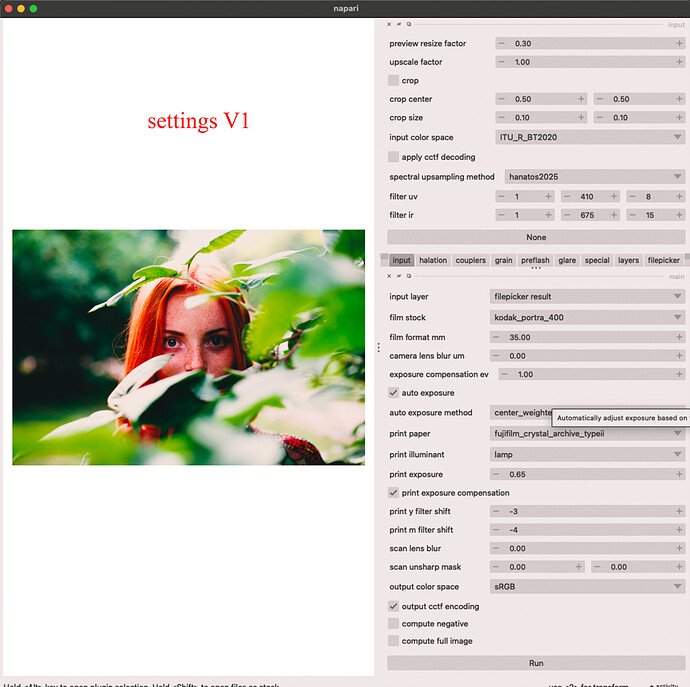690x687 pixels.
Task: Open input color space dropdown
Action: [590, 137]
